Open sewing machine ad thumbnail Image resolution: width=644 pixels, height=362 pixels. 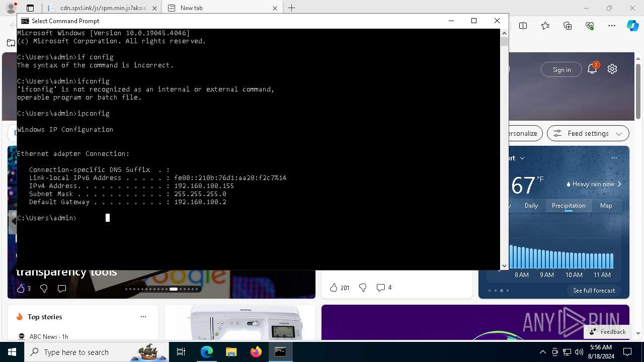click(240, 322)
